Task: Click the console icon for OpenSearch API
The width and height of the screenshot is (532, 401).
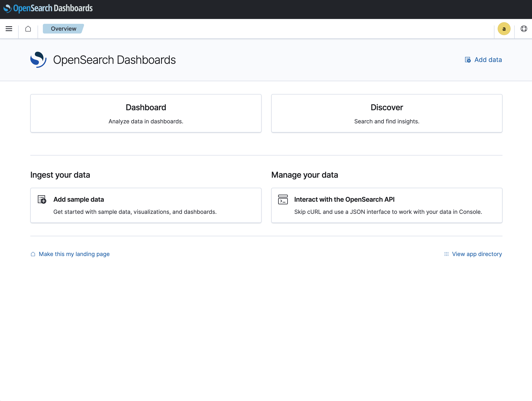Action: pos(283,199)
